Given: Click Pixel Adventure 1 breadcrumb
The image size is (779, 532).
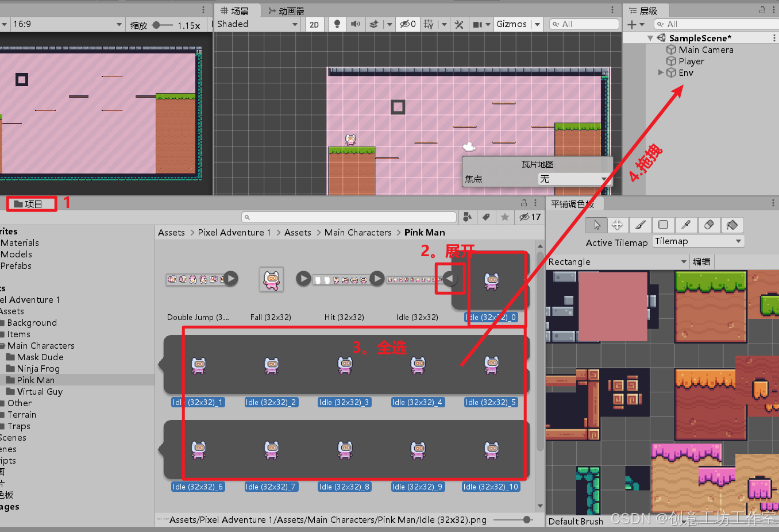Looking at the screenshot, I should 234,233.
